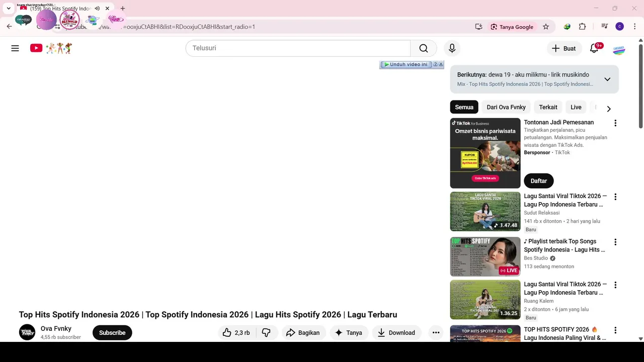This screenshot has width=644, height=362.
Task: Open Ova Fvnky channel name link
Action: point(56,329)
